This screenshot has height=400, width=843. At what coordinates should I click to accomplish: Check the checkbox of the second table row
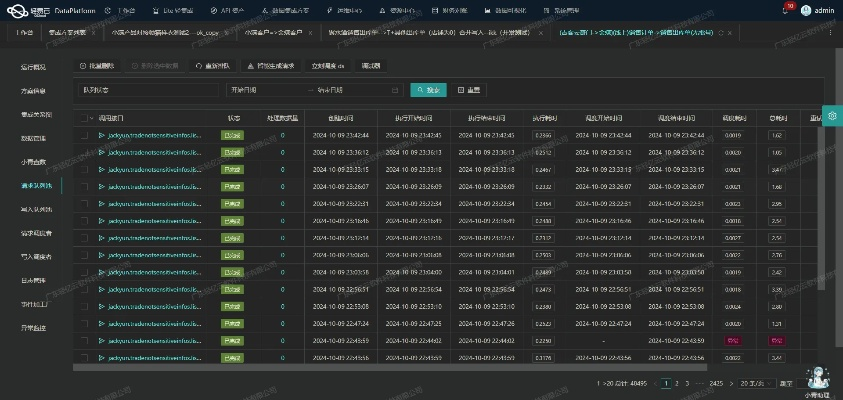click(x=85, y=152)
